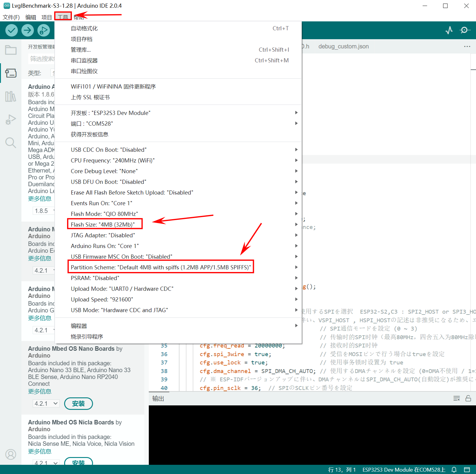The height and width of the screenshot is (474, 476).
Task: Select 项目存档 menu entry
Action: pos(178,39)
